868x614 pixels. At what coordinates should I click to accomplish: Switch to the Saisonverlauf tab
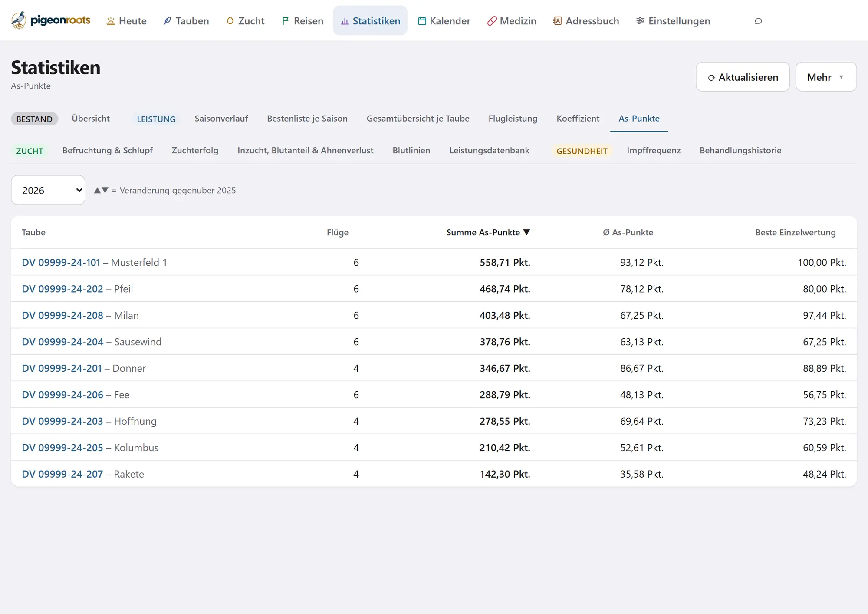coord(221,119)
